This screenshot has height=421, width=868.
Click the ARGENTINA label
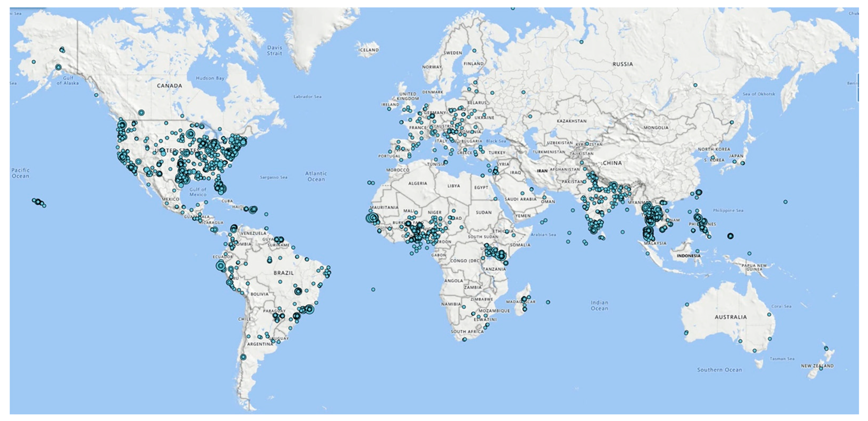tap(260, 344)
